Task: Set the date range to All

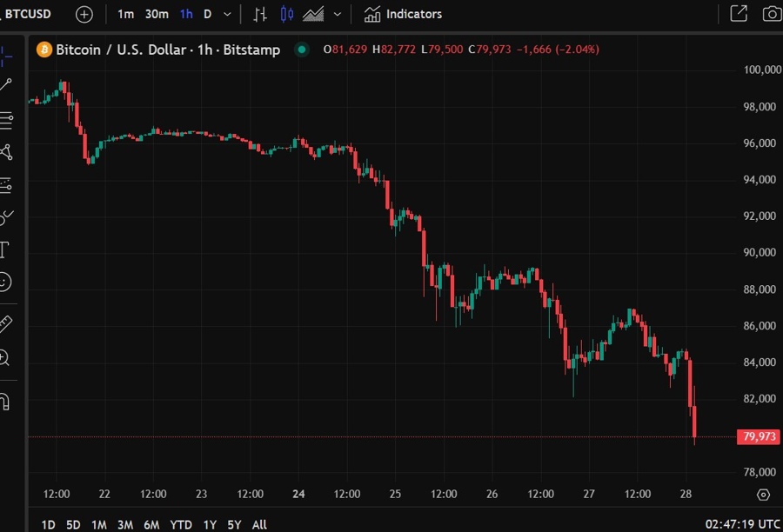Action: pyautogui.click(x=259, y=524)
